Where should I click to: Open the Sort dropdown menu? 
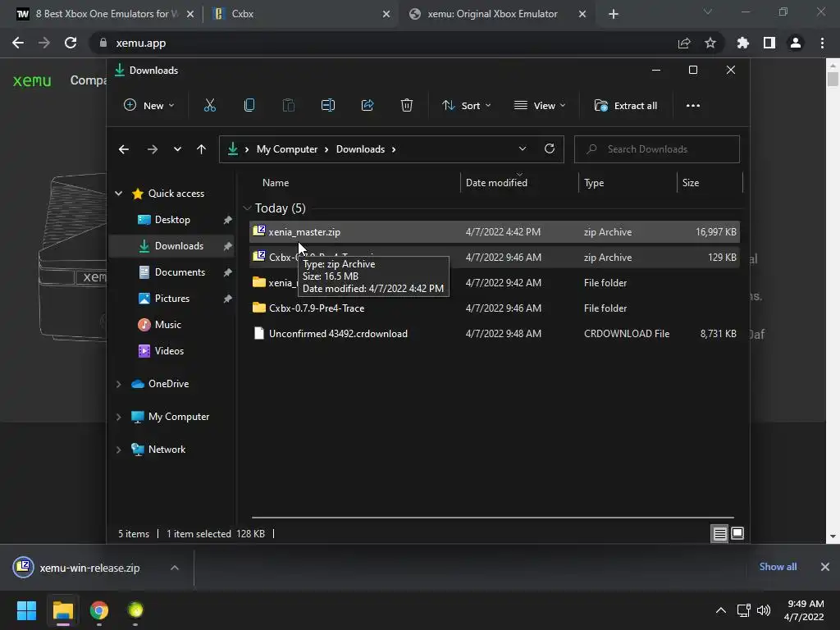point(466,106)
